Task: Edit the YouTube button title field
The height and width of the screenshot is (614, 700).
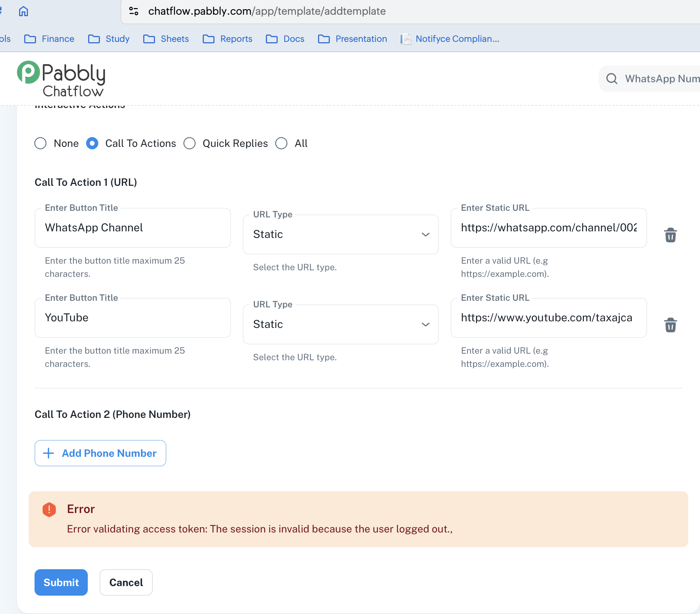Action: coord(133,318)
